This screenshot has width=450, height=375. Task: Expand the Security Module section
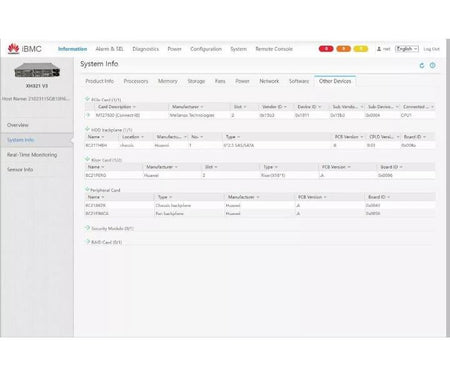[87, 228]
